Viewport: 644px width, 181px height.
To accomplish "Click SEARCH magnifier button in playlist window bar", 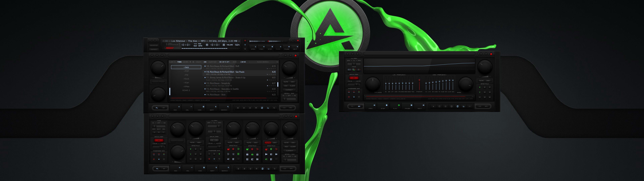I will tap(225, 108).
